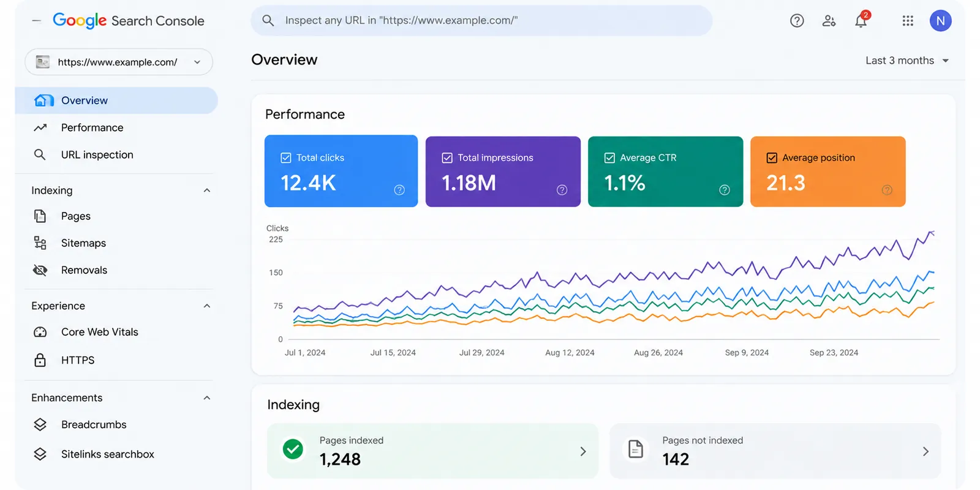
Task: Open notifications bell with red badge
Action: [x=861, y=20]
